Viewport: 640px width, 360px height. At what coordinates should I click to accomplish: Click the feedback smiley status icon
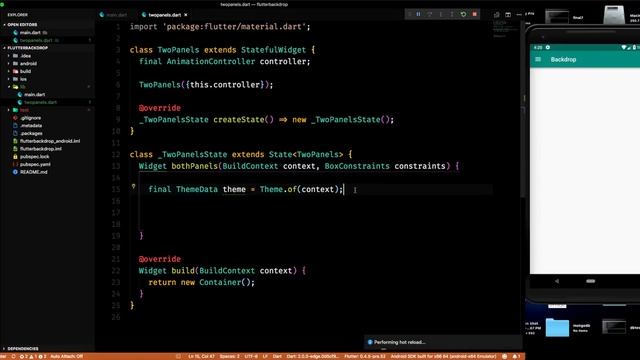(504, 356)
